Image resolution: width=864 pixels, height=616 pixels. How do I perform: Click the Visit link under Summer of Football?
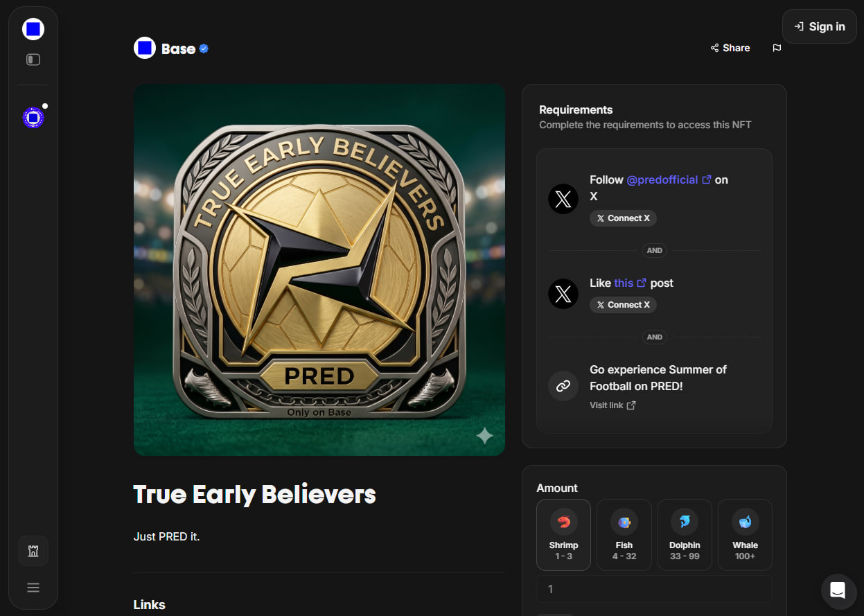612,405
